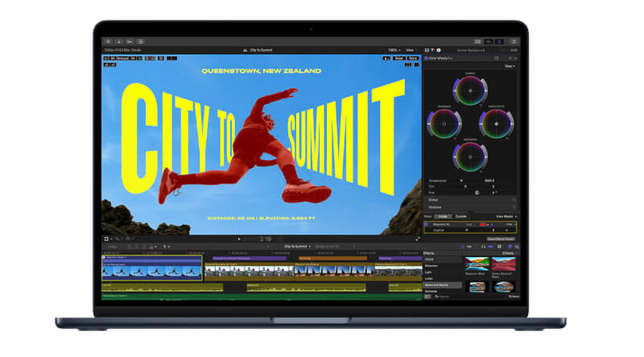Click the import media icon in the toolbar
This screenshot has width=644, height=357.
(x=119, y=41)
